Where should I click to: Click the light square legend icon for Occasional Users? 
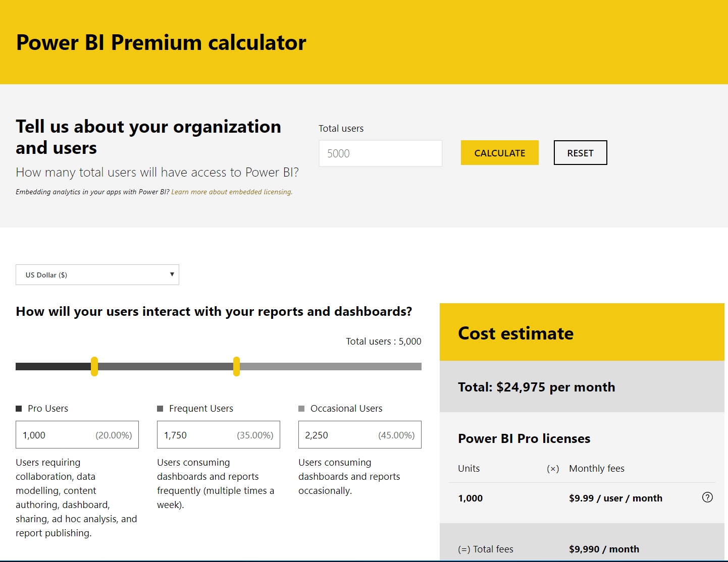point(301,409)
